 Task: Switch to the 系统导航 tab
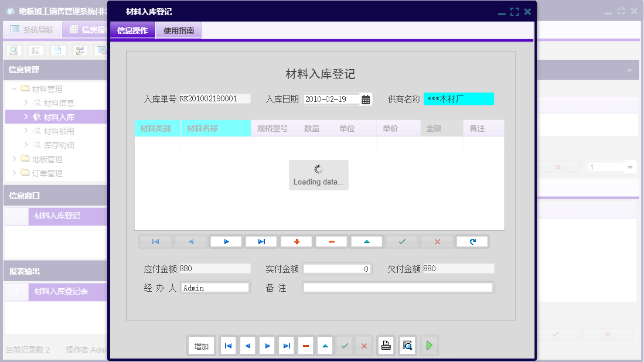click(x=32, y=28)
